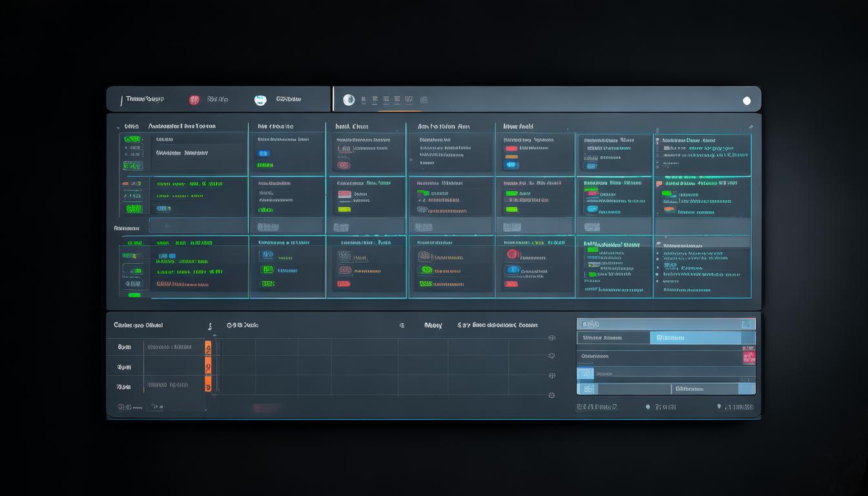Screen dimensions: 868x496
Task: Click the empty timeline grid area
Action: pos(381,366)
